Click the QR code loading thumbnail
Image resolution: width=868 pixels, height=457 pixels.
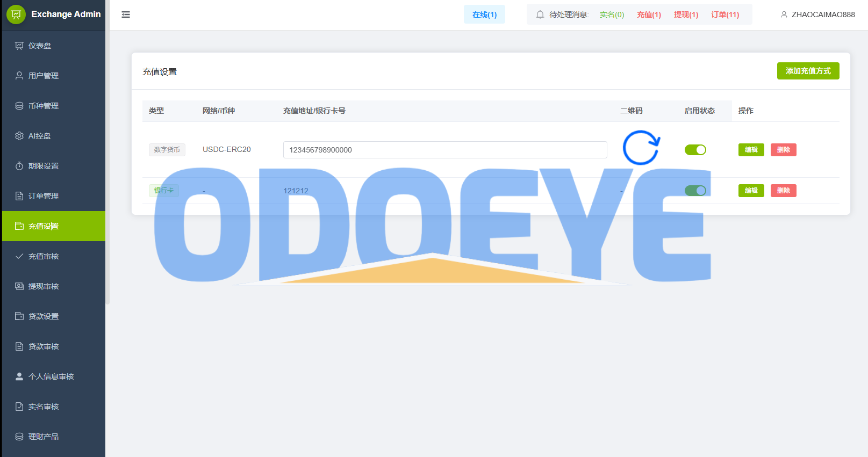641,148
